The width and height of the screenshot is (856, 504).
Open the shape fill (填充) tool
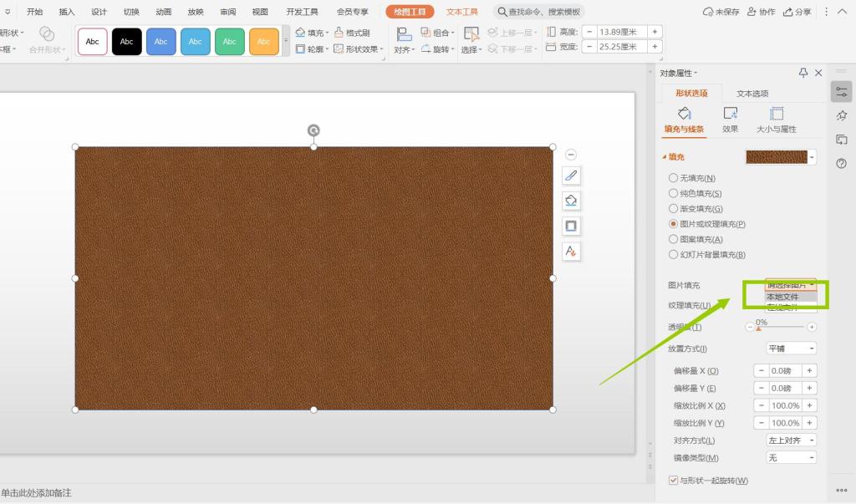point(312,33)
